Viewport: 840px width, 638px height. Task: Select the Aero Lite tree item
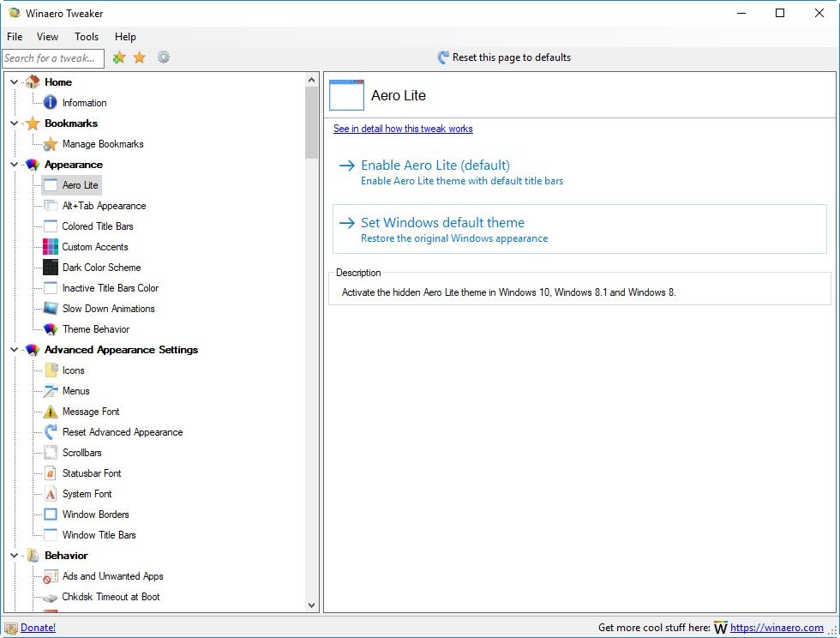pos(72,185)
